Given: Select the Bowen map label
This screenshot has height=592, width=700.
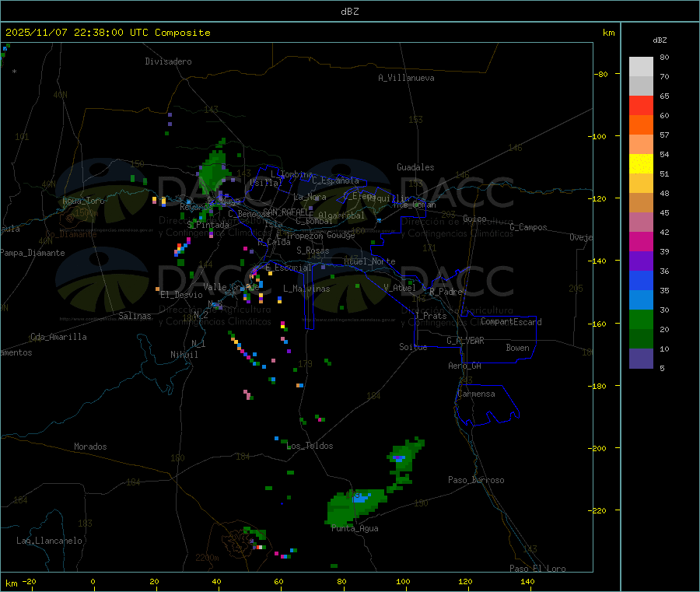Looking at the screenshot, I should (x=518, y=348).
